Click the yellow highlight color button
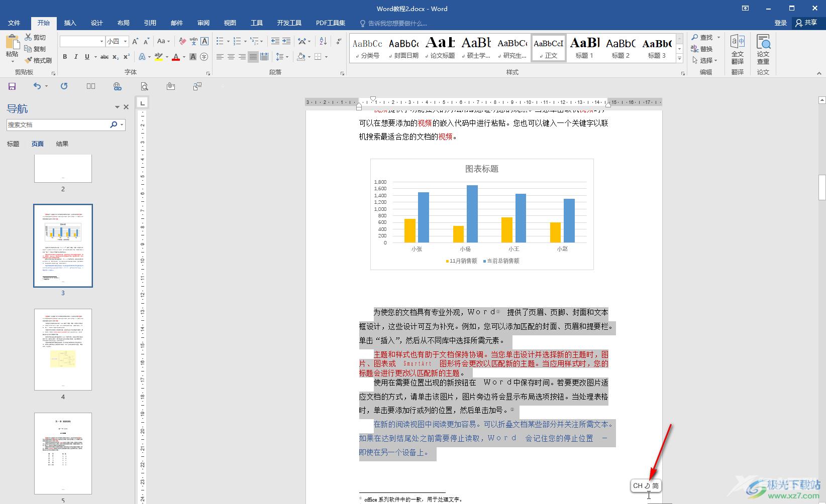Image resolution: width=826 pixels, height=504 pixels. click(159, 57)
